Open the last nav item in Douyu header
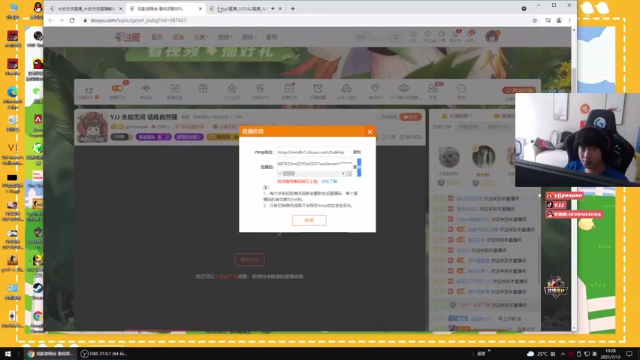The height and width of the screenshot is (360, 640). point(271,37)
